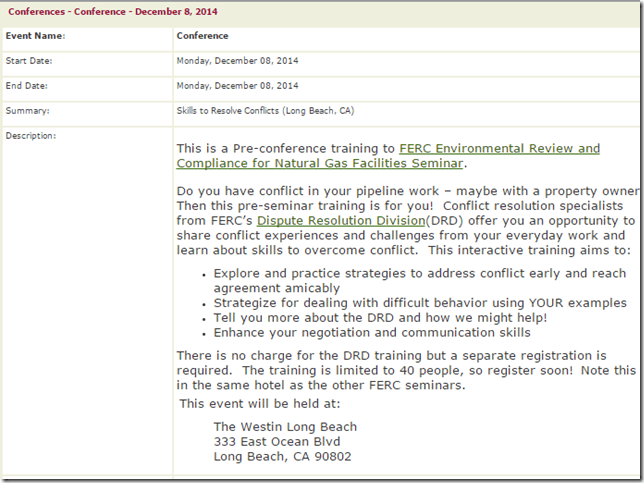
Task: Select 'The Westin Long Beach' venue name
Action: click(x=285, y=427)
